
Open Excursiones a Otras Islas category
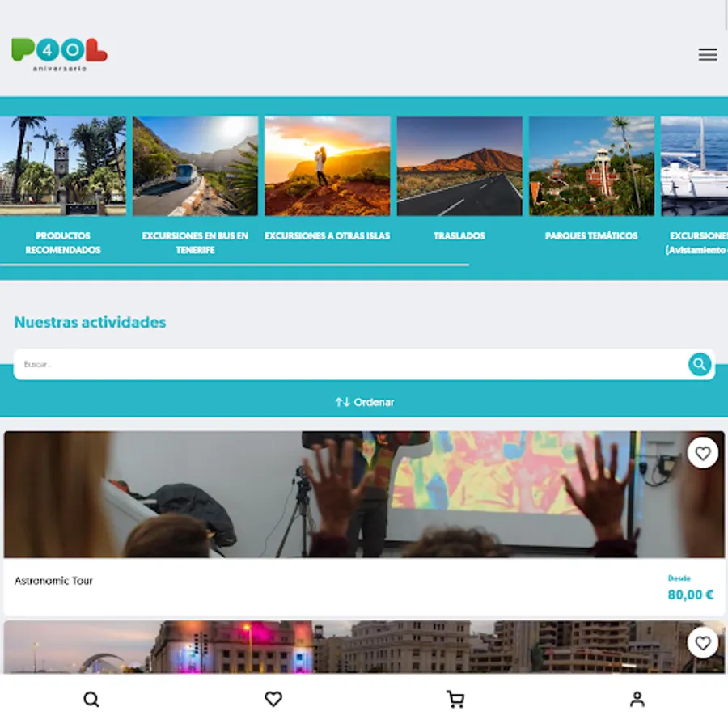[328, 236]
